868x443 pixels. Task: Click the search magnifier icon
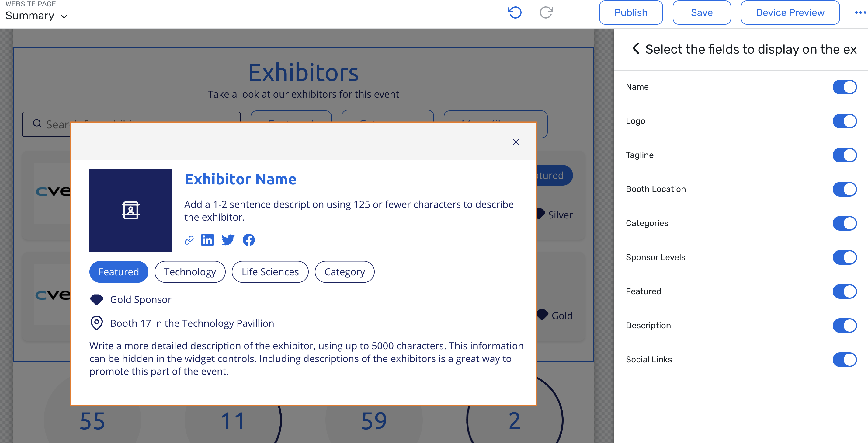click(37, 124)
